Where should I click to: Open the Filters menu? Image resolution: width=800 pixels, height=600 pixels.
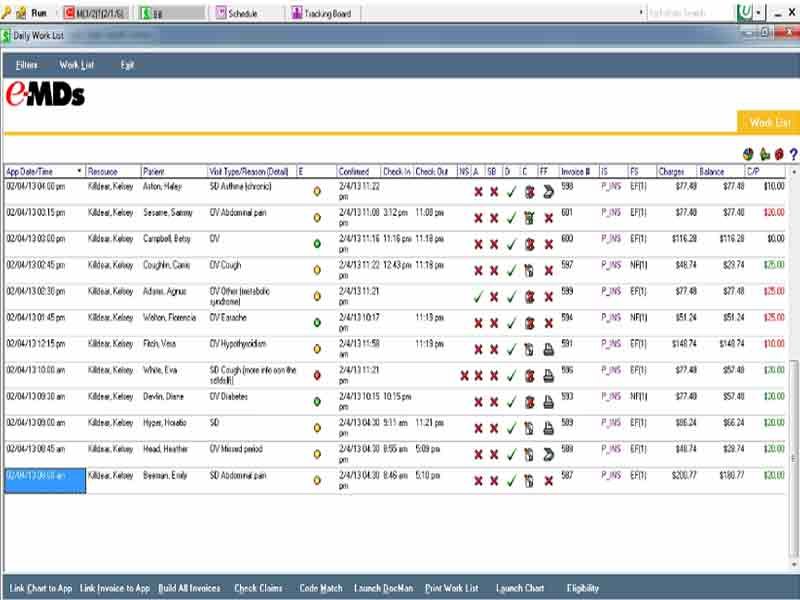[x=27, y=65]
